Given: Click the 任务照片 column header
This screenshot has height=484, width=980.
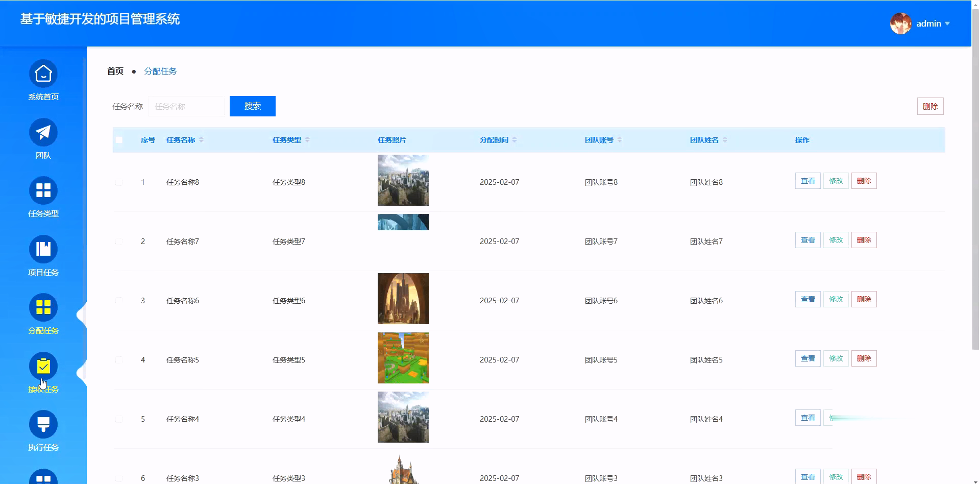Looking at the screenshot, I should (392, 140).
